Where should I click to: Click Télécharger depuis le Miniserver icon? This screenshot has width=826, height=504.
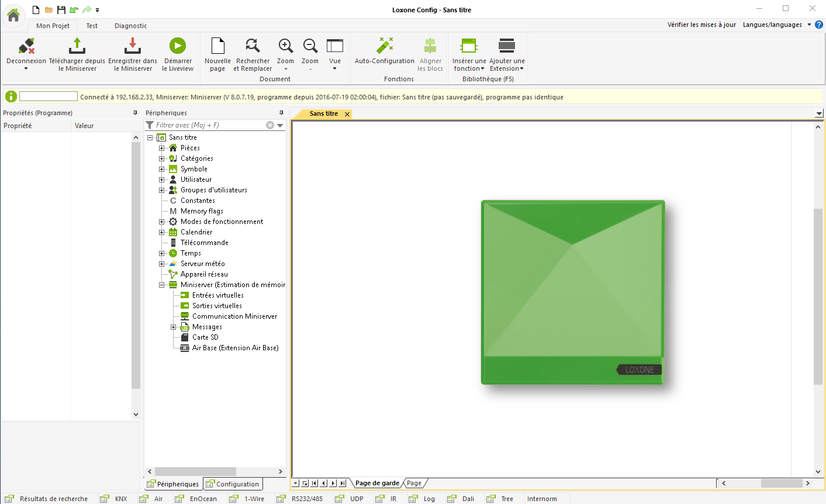tap(77, 46)
